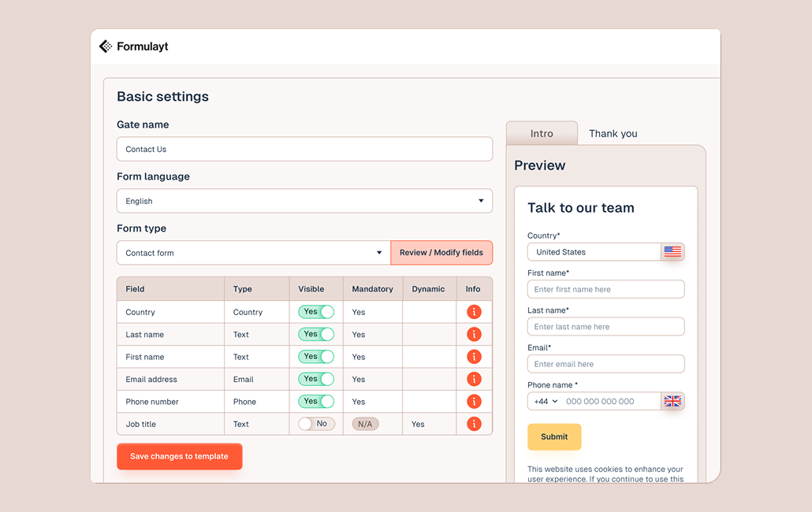The image size is (812, 512).
Task: Disable visibility for Email address field
Action: [316, 379]
